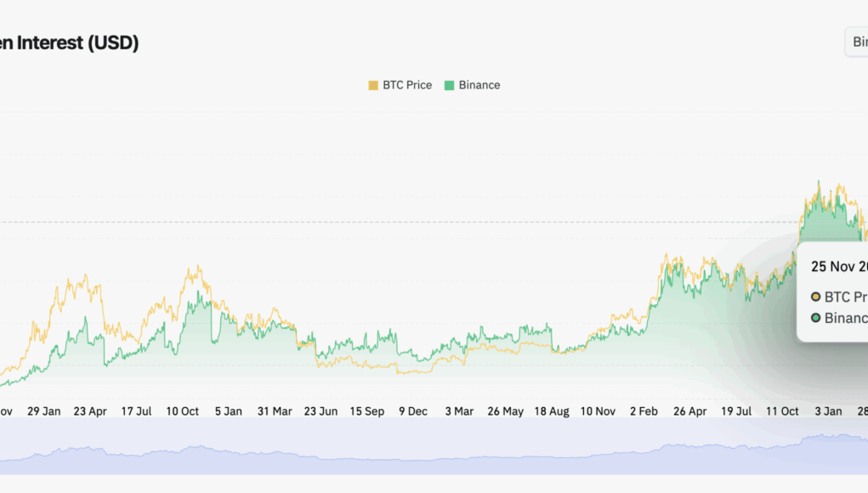The height and width of the screenshot is (493, 868).
Task: Hide the Binance open interest area series
Action: tap(478, 85)
